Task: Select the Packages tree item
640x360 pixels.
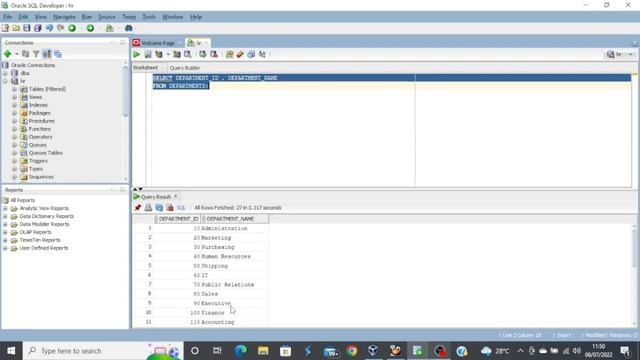Action: pos(40,113)
